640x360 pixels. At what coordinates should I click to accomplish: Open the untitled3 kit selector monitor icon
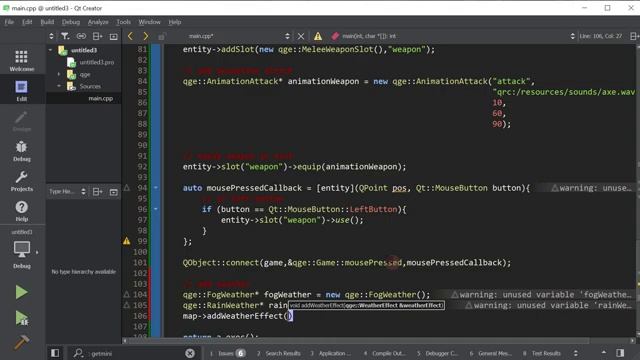[22, 249]
